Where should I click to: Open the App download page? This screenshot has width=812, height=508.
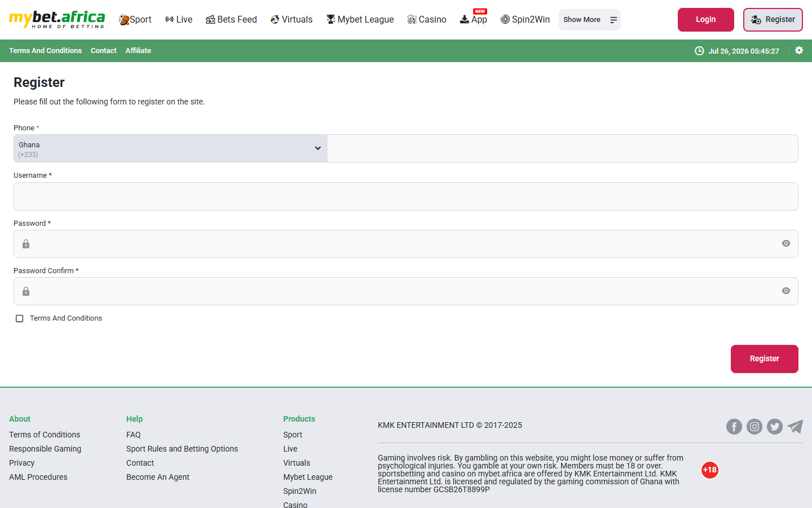click(474, 19)
